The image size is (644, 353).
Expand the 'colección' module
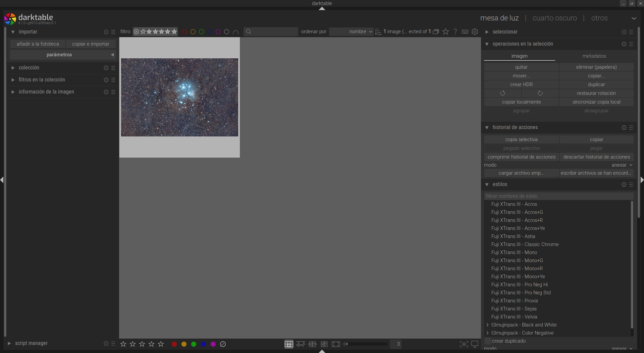tap(29, 68)
